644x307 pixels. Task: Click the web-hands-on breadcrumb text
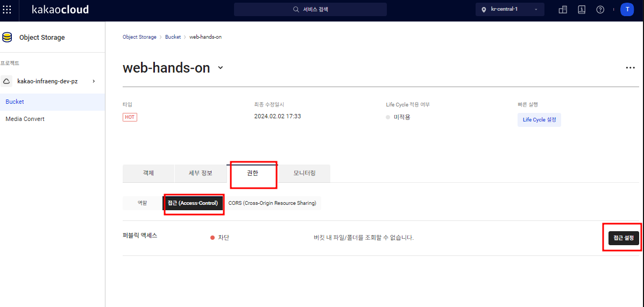[206, 37]
